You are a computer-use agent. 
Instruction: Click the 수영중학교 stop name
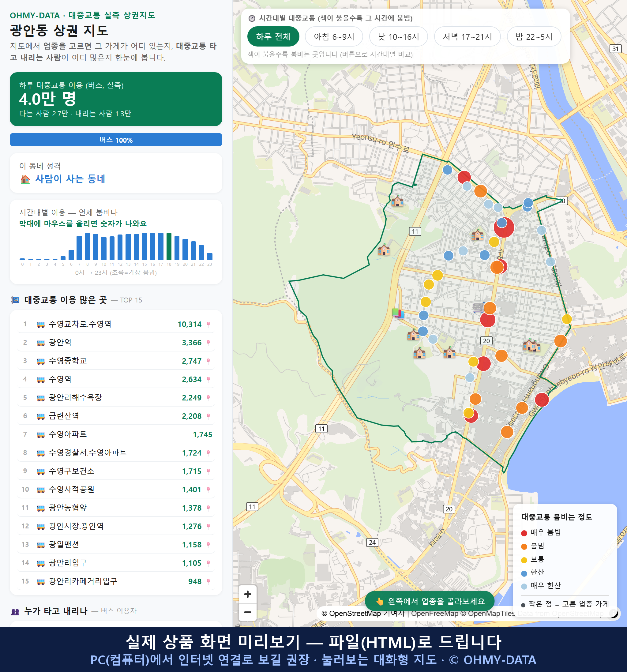68,361
